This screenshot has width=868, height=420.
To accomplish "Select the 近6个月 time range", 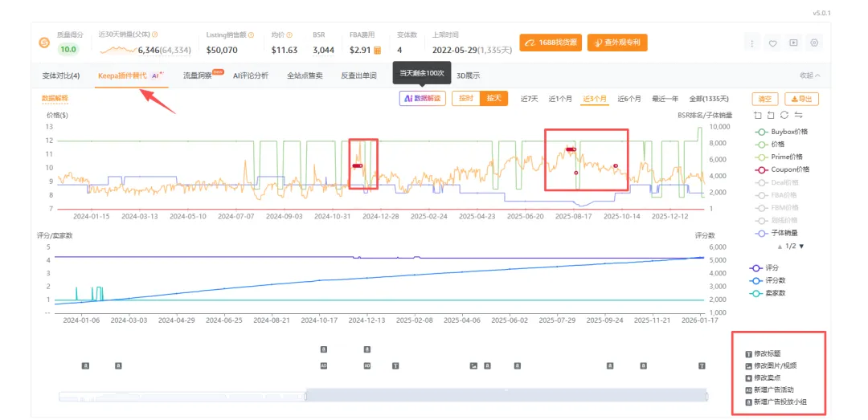I will (x=629, y=99).
